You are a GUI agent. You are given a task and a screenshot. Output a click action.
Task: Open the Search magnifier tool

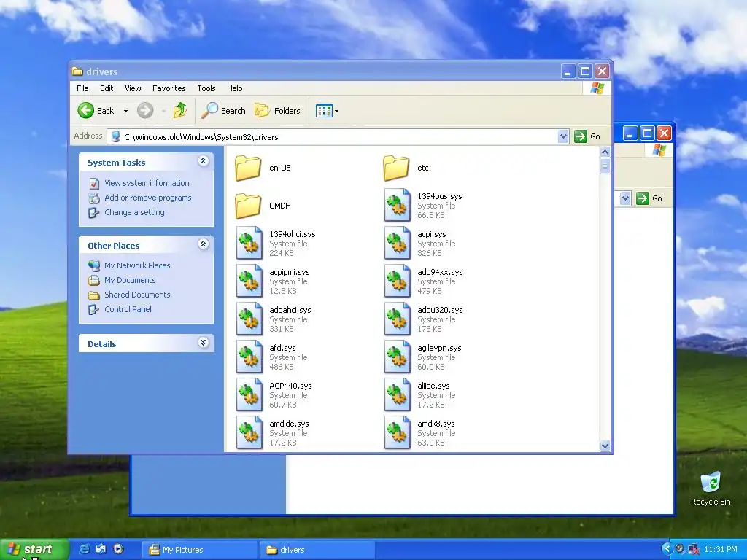(x=223, y=111)
